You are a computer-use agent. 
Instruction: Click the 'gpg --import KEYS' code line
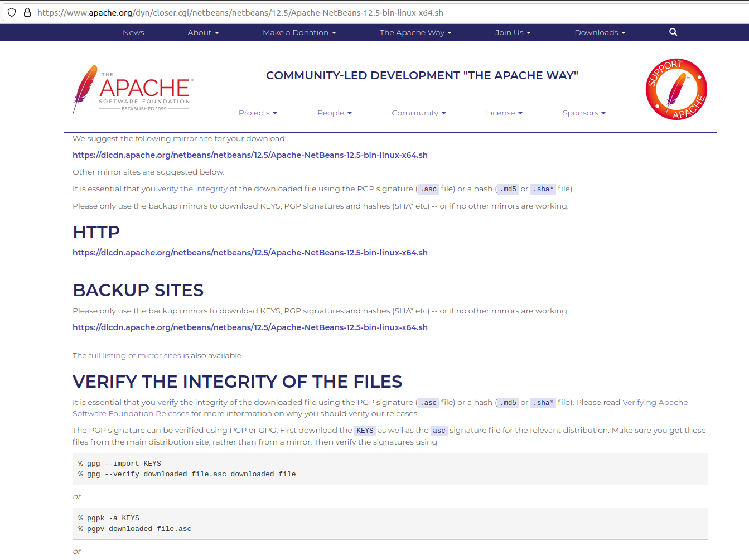[x=119, y=464]
